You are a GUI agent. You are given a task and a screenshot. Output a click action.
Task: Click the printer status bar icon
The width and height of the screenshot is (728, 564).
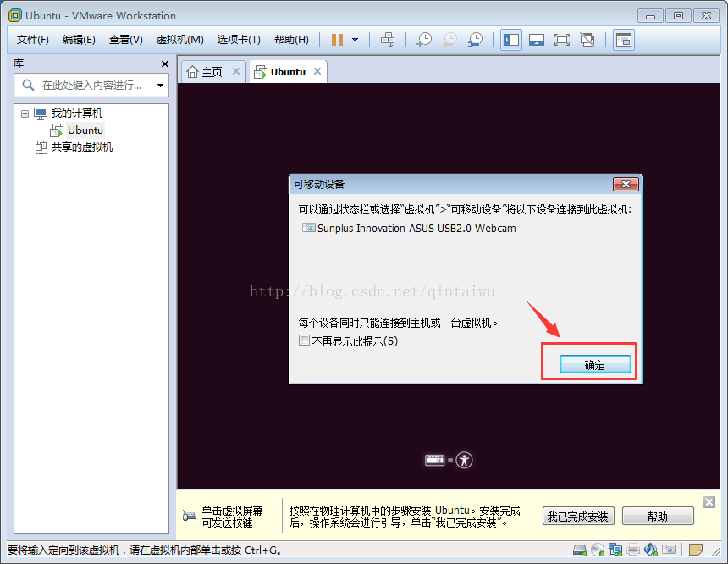click(x=633, y=550)
